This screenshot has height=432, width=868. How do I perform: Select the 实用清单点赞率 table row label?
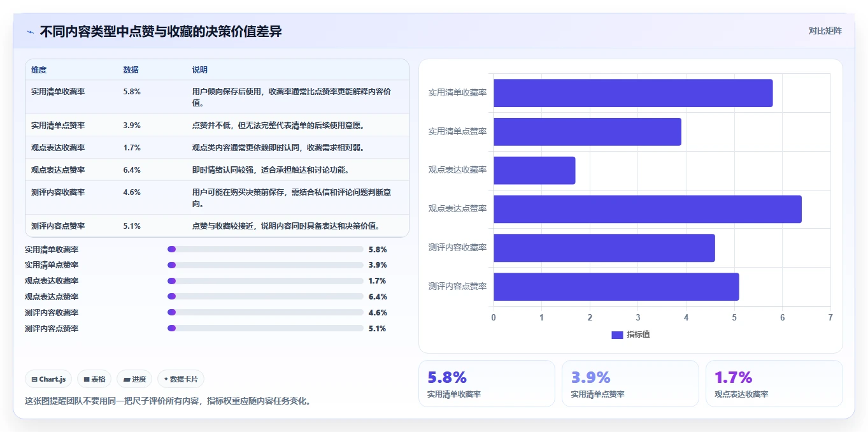[x=58, y=126]
